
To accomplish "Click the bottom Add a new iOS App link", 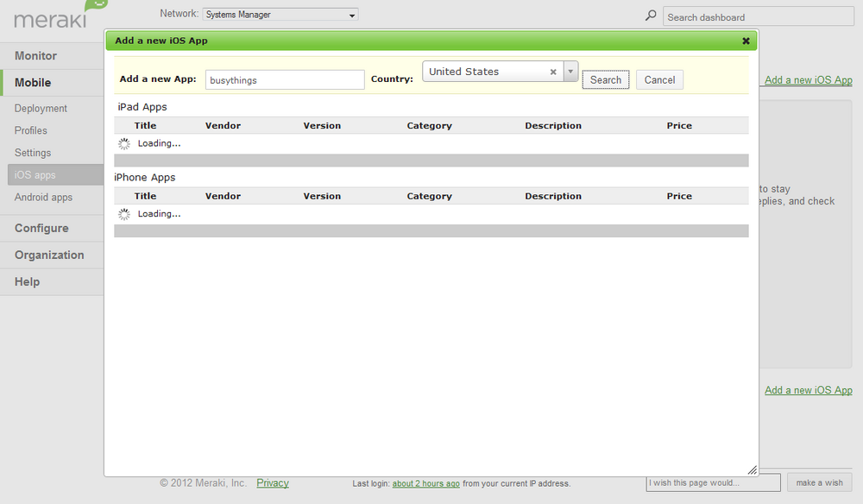I will [808, 390].
